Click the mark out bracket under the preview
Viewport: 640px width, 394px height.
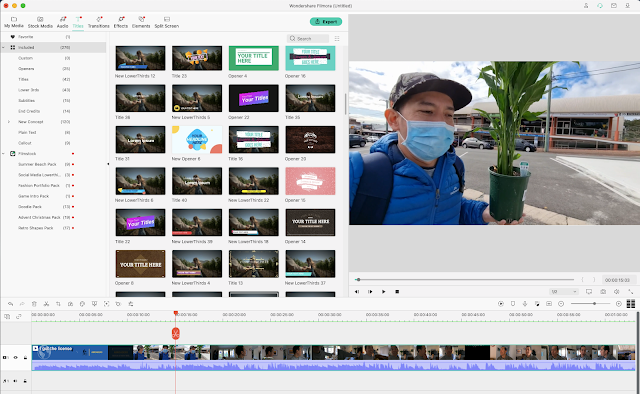click(x=594, y=280)
